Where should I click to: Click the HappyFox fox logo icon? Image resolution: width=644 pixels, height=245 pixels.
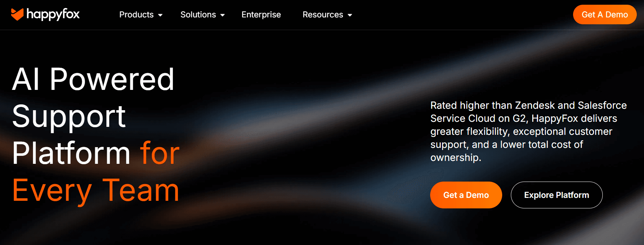pyautogui.click(x=17, y=14)
